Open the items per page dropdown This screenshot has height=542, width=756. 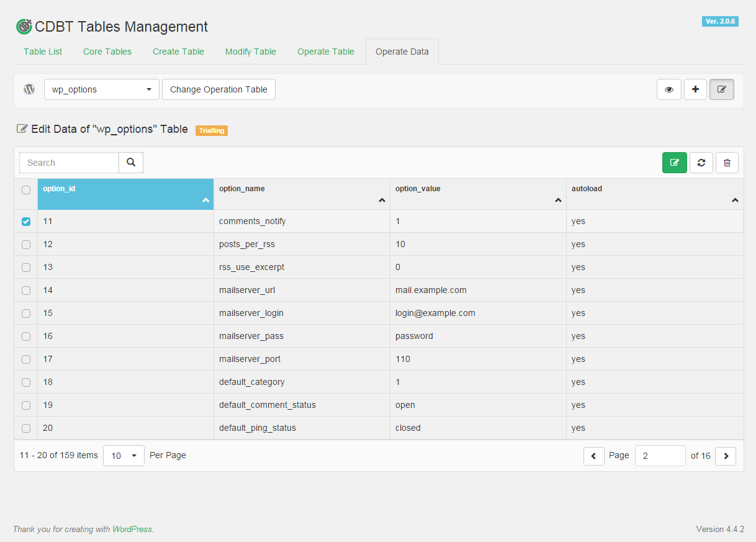tap(124, 456)
